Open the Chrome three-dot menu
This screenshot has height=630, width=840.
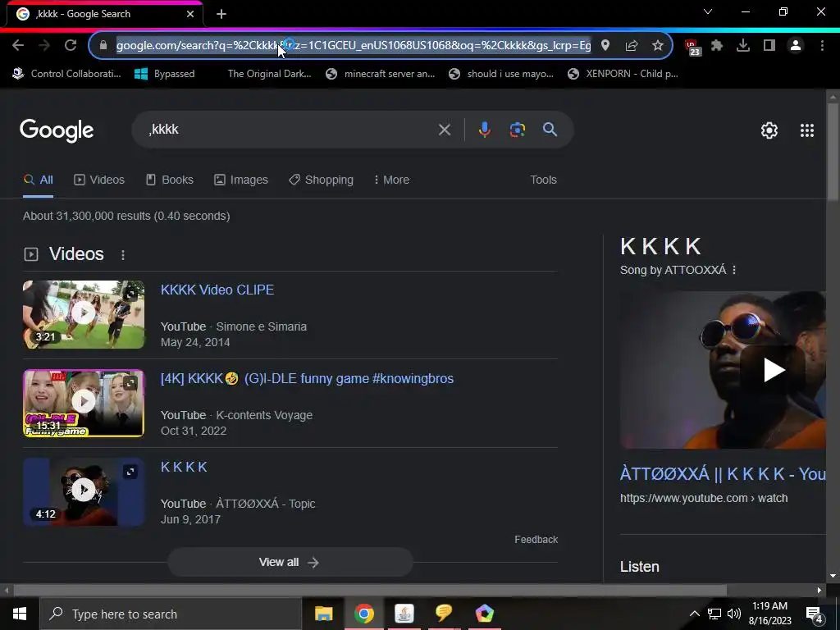coord(822,46)
